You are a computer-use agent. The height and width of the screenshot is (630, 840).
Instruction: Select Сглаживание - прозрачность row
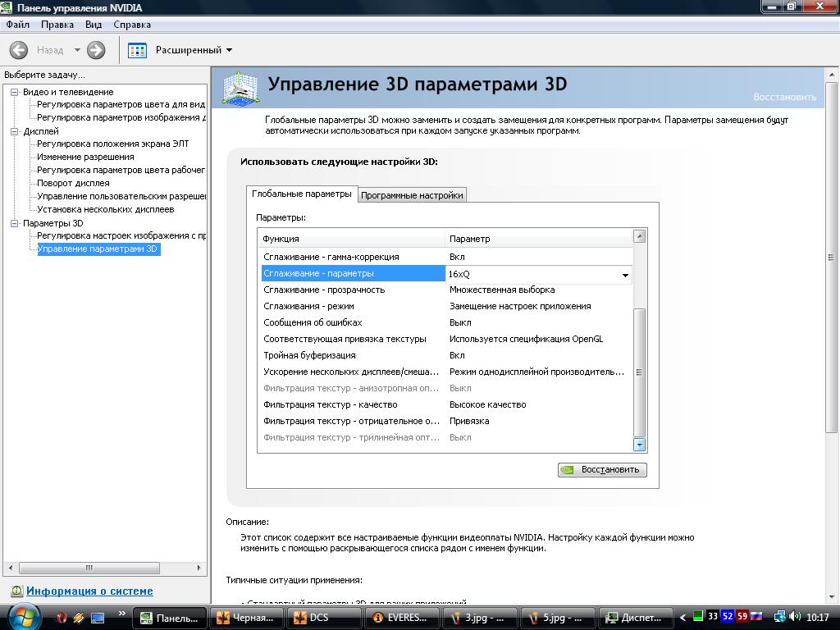coord(447,290)
